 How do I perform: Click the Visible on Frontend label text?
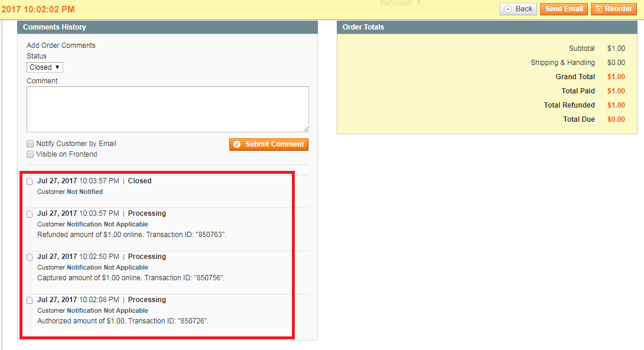66,154
